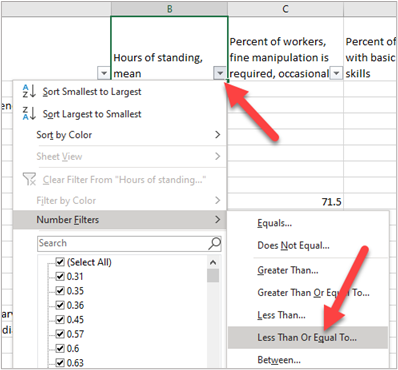
Task: Click the fine manipulation header cell text
Action: 279,58
